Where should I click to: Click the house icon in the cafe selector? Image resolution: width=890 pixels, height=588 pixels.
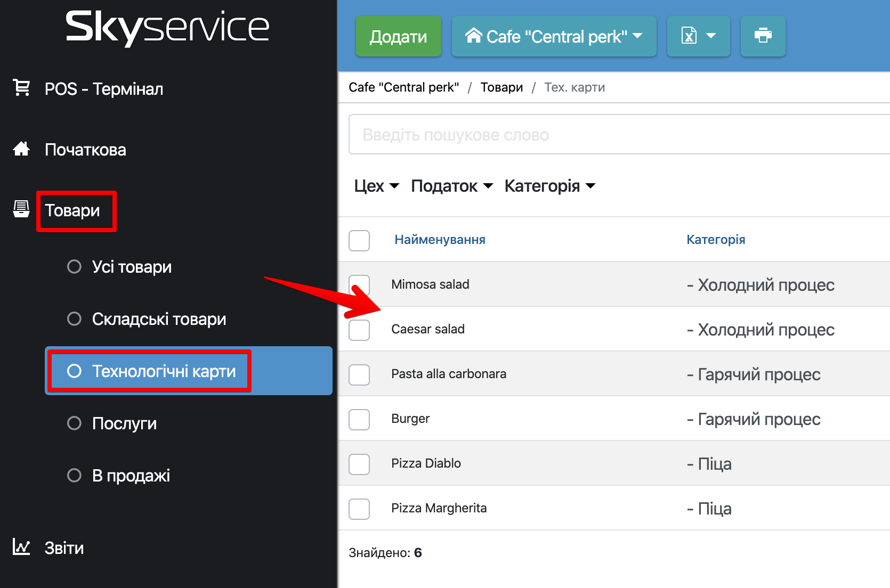[473, 36]
